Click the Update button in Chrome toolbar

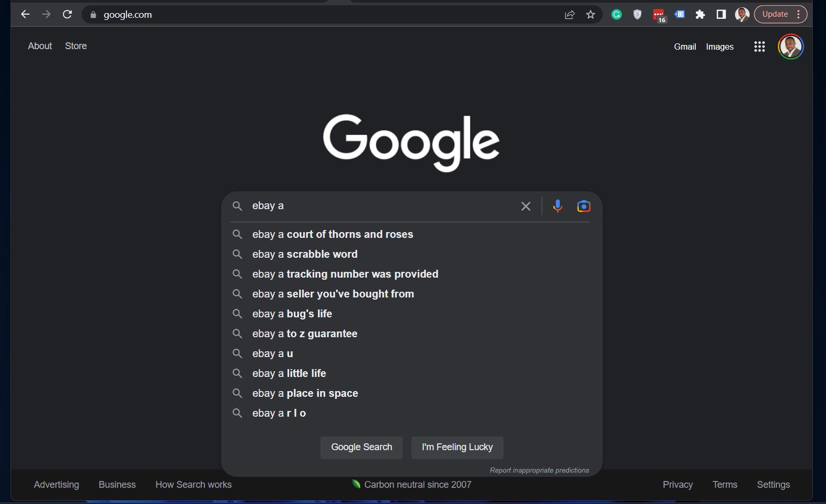click(x=781, y=15)
